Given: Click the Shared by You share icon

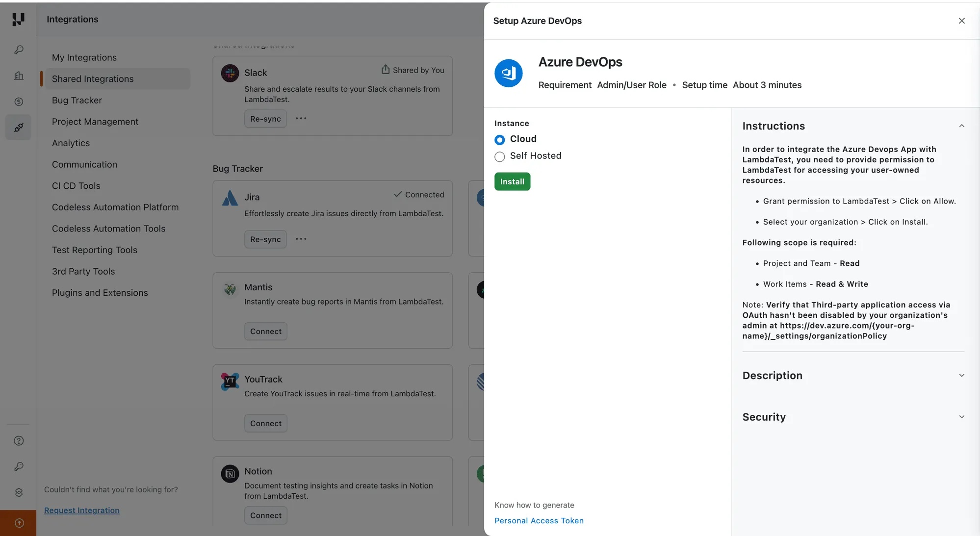Looking at the screenshot, I should (x=386, y=70).
